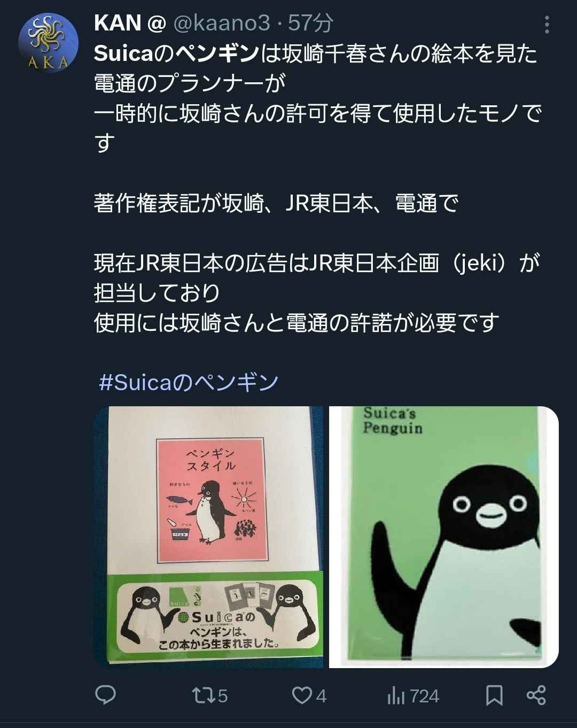This screenshot has width=577, height=728.
Task: Bookmark this tweet
Action: [494, 695]
